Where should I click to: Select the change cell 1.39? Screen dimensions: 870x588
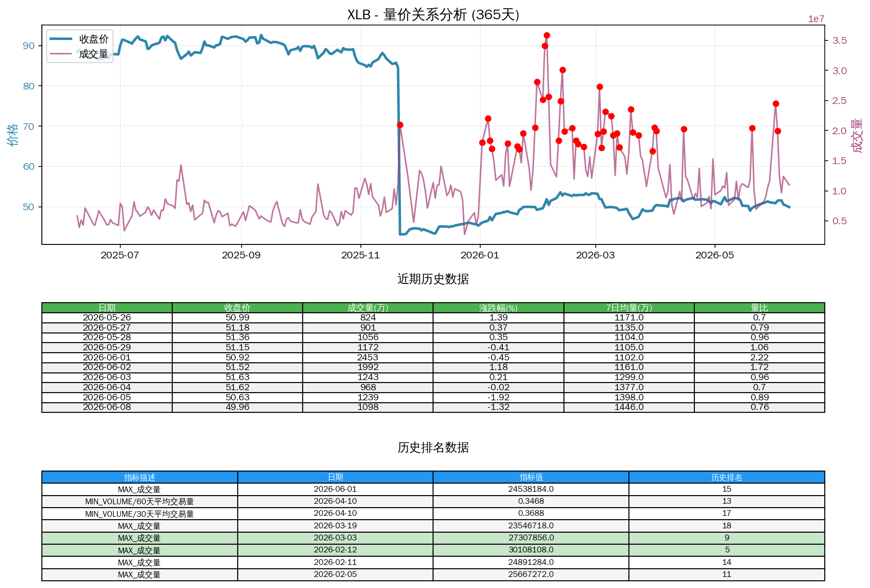pyautogui.click(x=499, y=318)
